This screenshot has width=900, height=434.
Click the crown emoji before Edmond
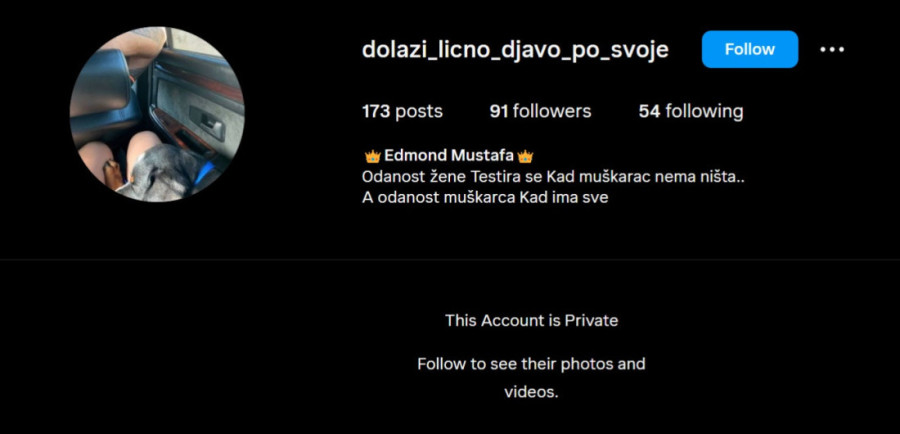pyautogui.click(x=373, y=156)
